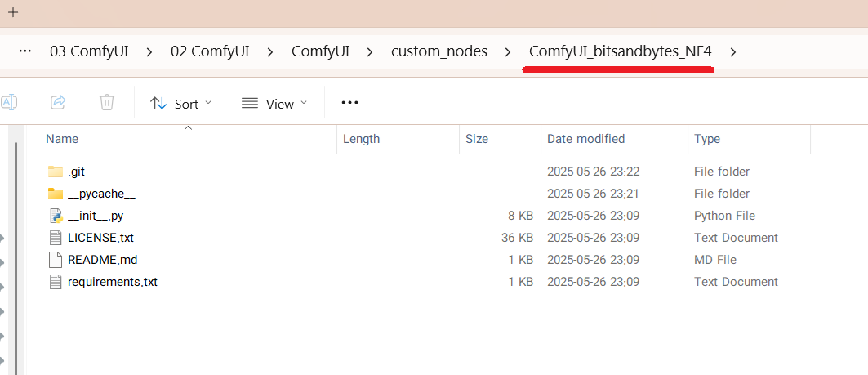This screenshot has height=375, width=868.
Task: Show hidden breadcrumb path ellipsis
Action: coord(25,51)
